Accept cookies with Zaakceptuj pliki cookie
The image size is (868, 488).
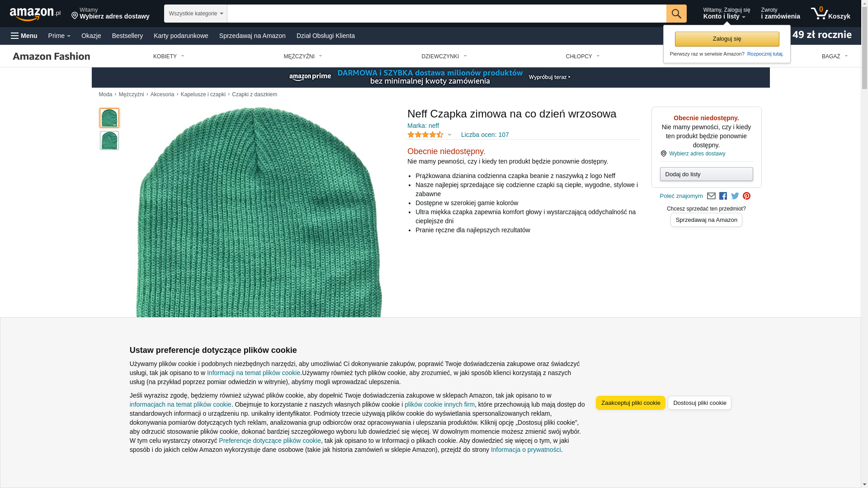point(630,403)
